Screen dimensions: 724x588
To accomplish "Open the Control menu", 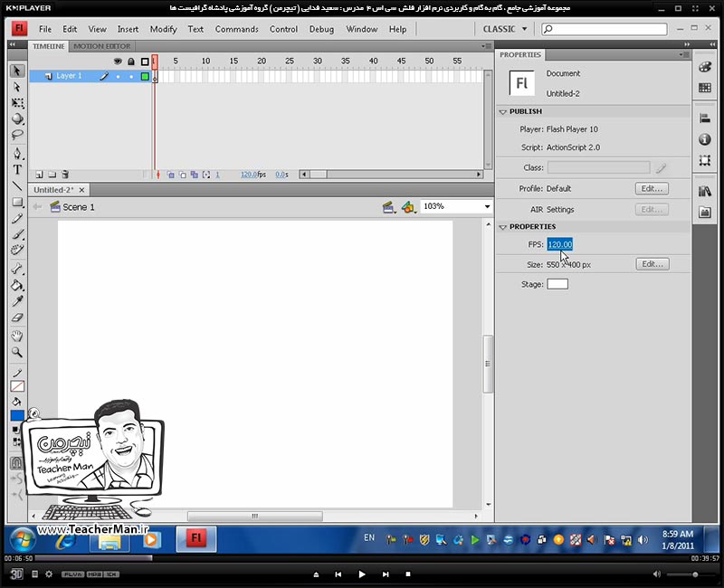I will point(283,29).
